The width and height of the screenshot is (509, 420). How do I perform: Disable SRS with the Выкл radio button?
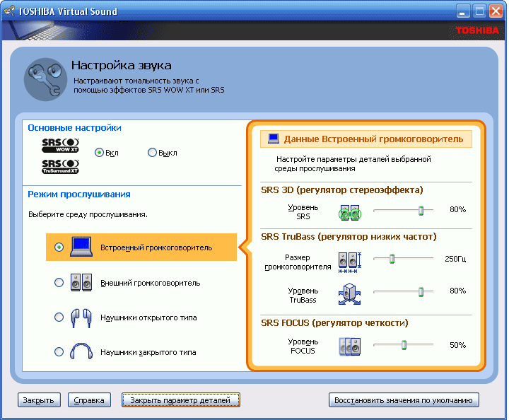pyautogui.click(x=152, y=152)
